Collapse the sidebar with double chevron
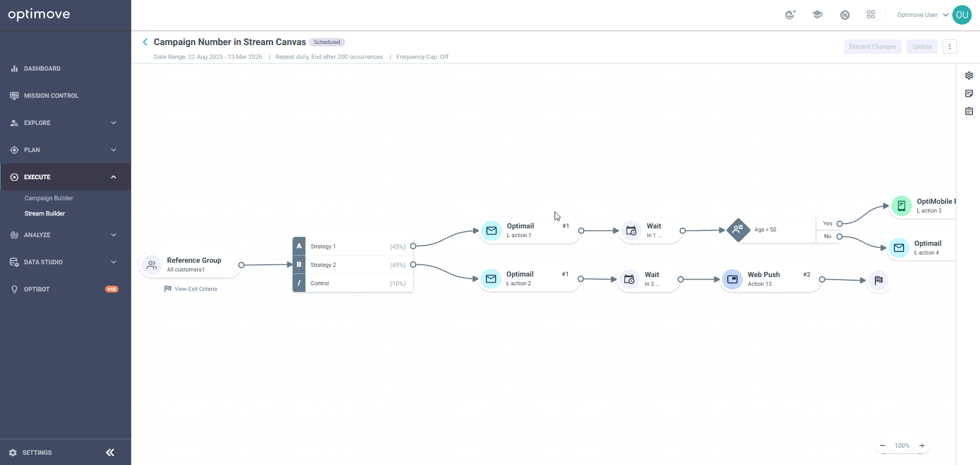 click(110, 452)
